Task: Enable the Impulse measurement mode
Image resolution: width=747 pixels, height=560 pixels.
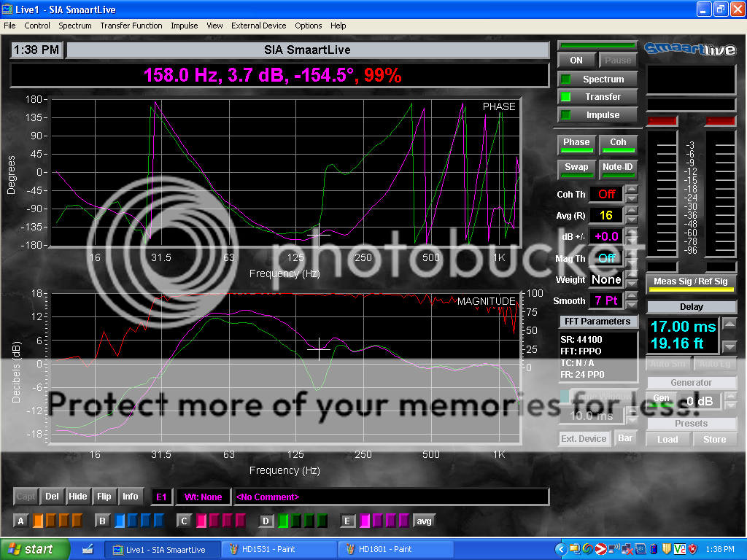Action: coord(597,114)
